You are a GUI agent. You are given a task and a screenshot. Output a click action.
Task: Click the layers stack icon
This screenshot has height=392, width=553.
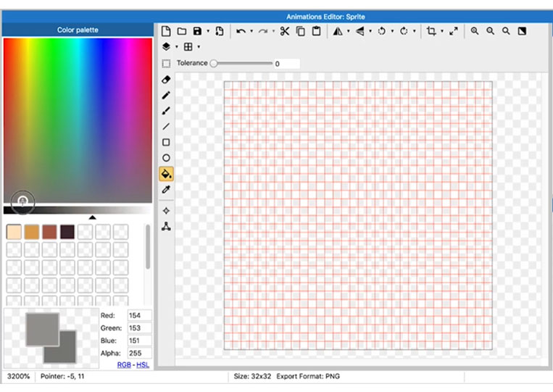click(x=166, y=46)
